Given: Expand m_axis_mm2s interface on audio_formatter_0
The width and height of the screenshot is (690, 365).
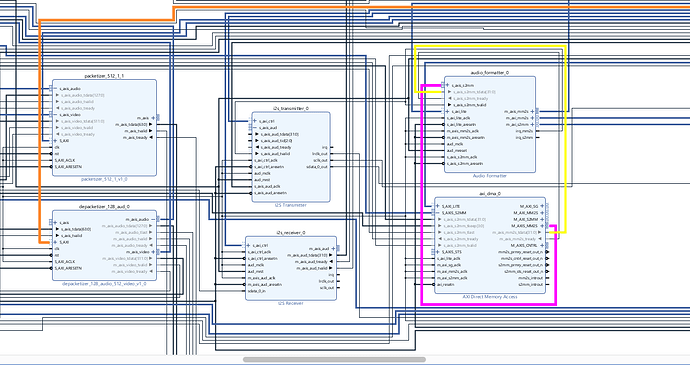Looking at the screenshot, I should click(x=532, y=111).
